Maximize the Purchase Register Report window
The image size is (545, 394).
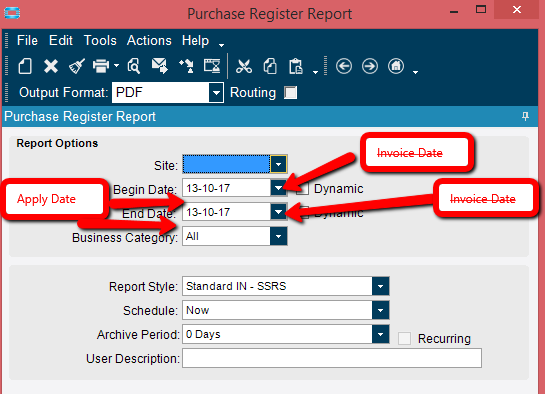(x=481, y=10)
